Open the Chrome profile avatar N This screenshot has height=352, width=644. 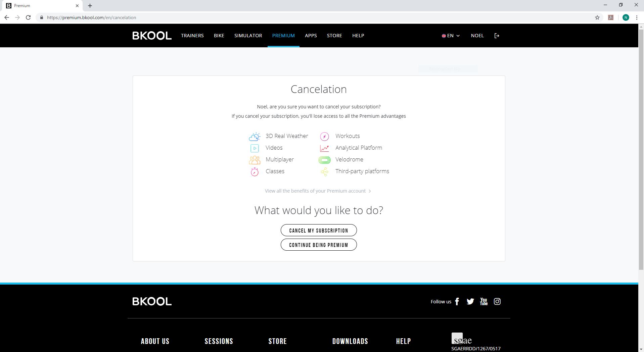[x=626, y=17]
